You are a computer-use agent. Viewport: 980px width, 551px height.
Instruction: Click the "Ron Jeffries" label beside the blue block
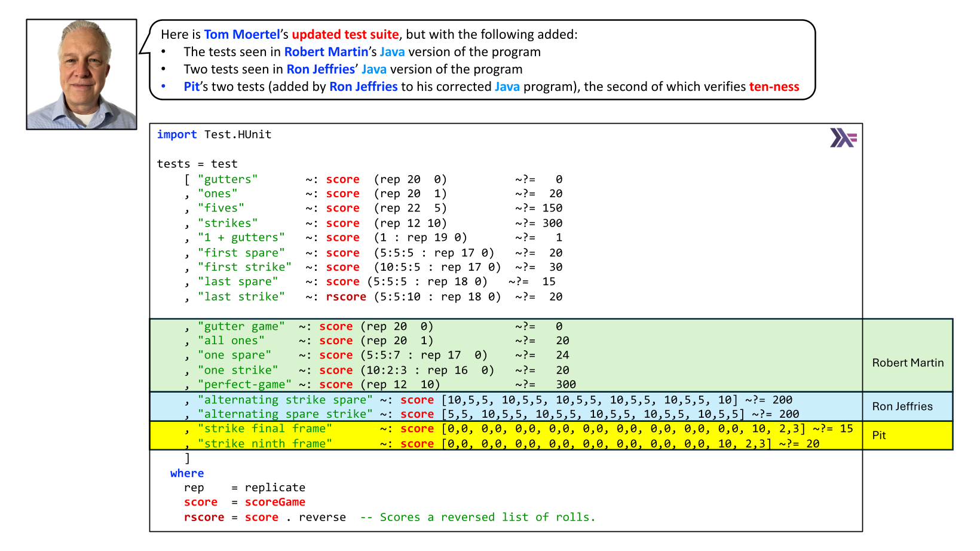[902, 406]
